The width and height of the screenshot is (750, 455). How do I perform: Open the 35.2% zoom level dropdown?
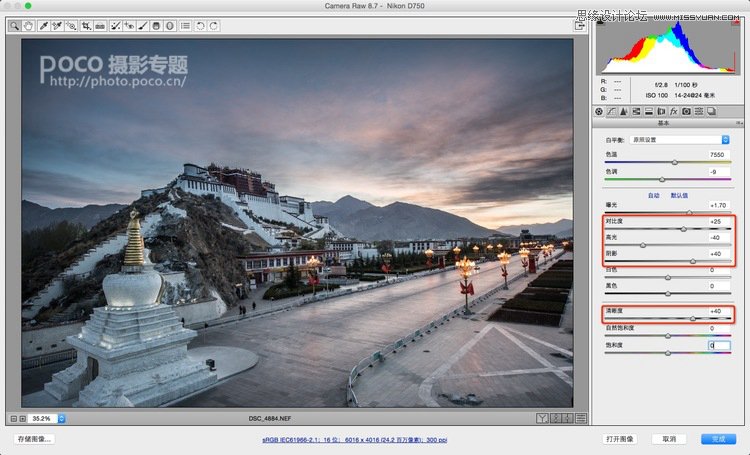click(x=61, y=419)
